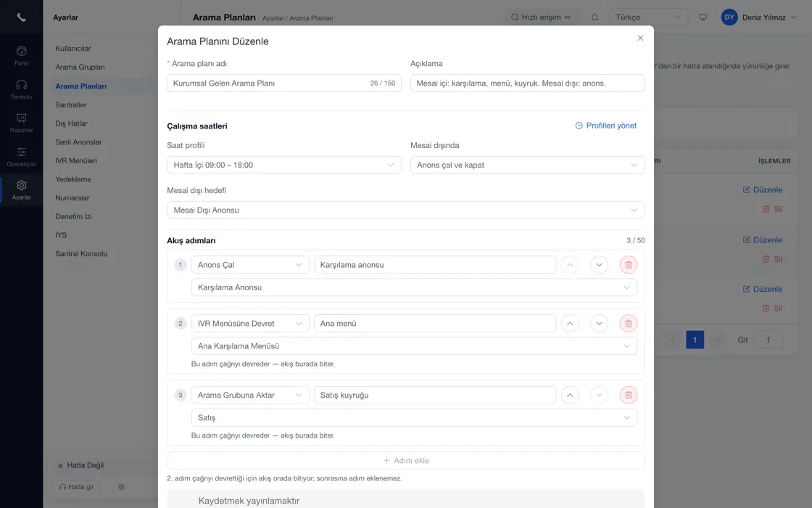Select page 1 in the pagination
The image size is (812, 508).
pyautogui.click(x=695, y=340)
